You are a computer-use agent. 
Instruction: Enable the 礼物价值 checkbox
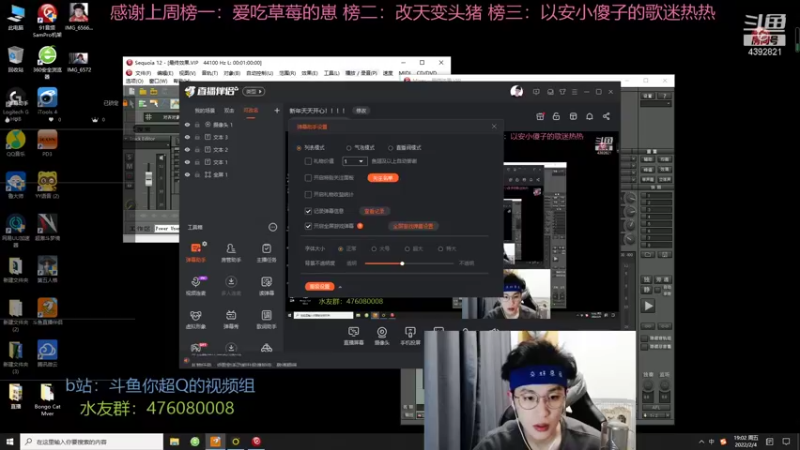click(x=308, y=161)
